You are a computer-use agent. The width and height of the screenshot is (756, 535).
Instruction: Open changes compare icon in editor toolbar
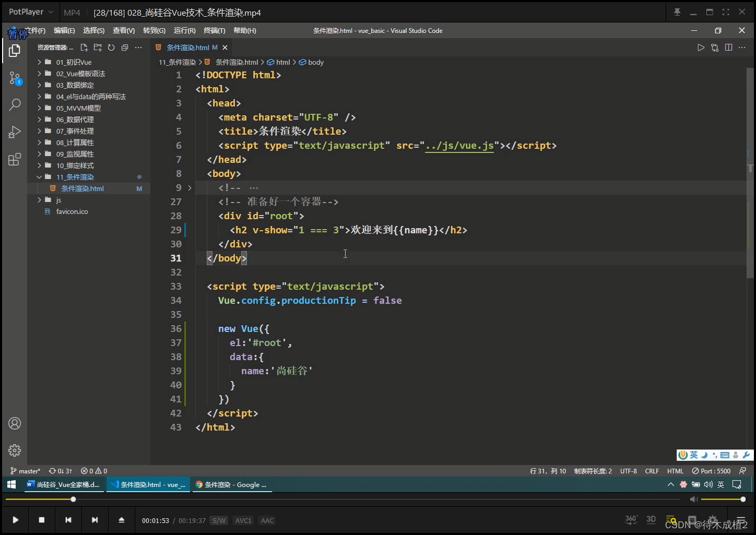[715, 47]
